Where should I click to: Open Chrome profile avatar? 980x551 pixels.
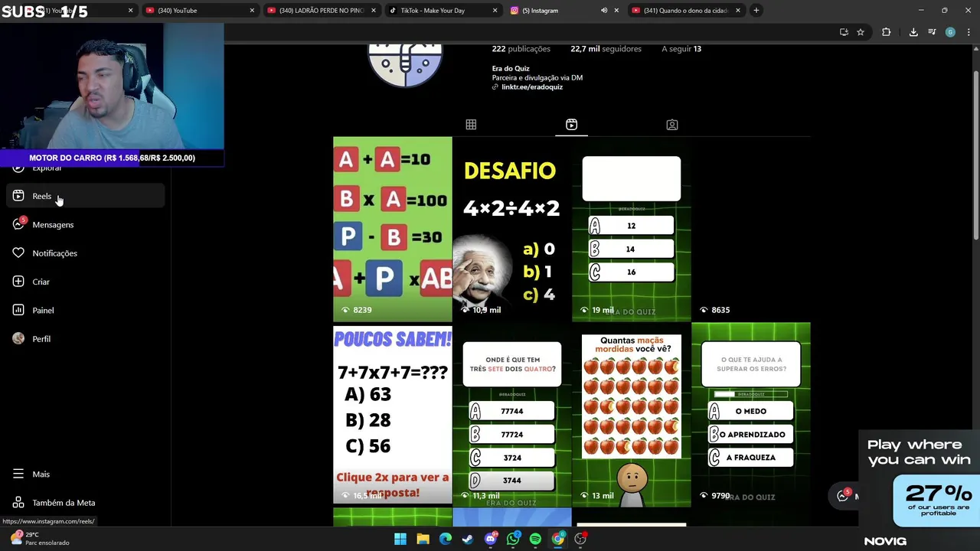950,32
